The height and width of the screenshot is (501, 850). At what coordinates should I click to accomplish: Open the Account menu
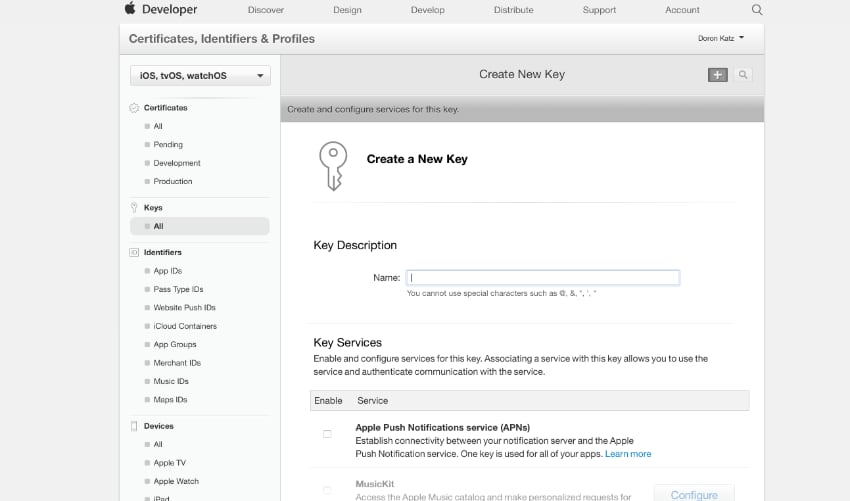(x=682, y=10)
